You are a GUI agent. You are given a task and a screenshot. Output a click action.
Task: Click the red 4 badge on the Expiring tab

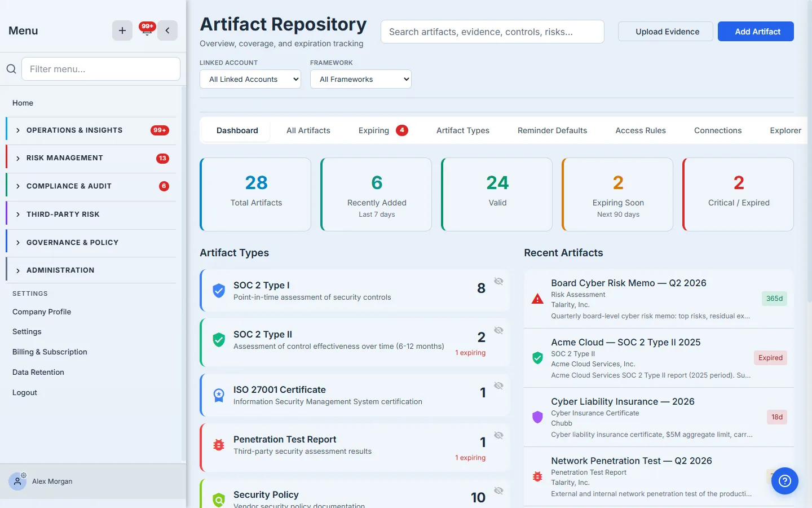point(402,130)
